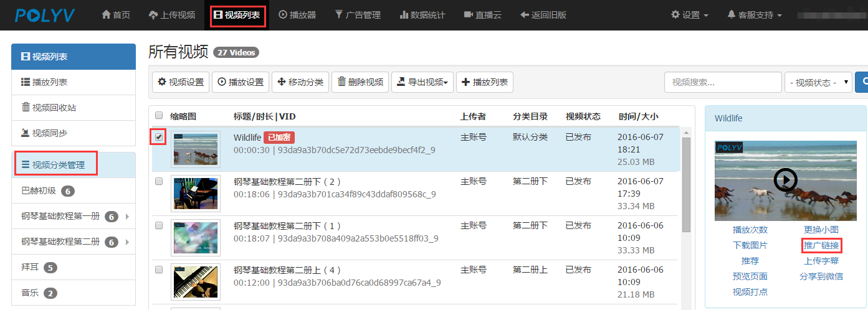Click the 移动分类 button
868x310 pixels.
coord(300,82)
